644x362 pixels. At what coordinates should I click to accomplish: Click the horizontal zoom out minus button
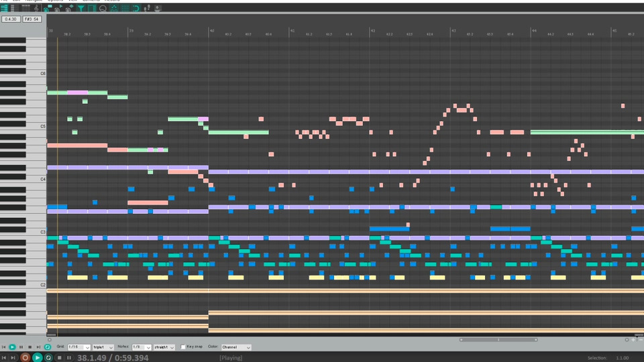pos(641,340)
